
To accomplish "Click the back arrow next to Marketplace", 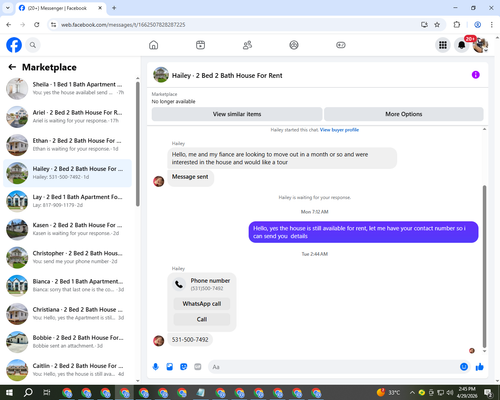I will pyautogui.click(x=12, y=67).
